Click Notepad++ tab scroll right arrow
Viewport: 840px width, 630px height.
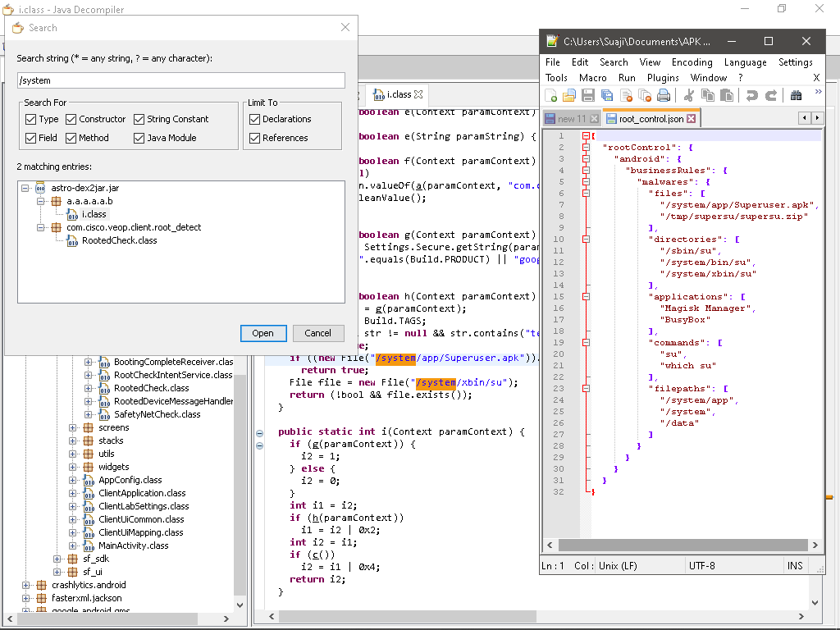click(x=817, y=118)
